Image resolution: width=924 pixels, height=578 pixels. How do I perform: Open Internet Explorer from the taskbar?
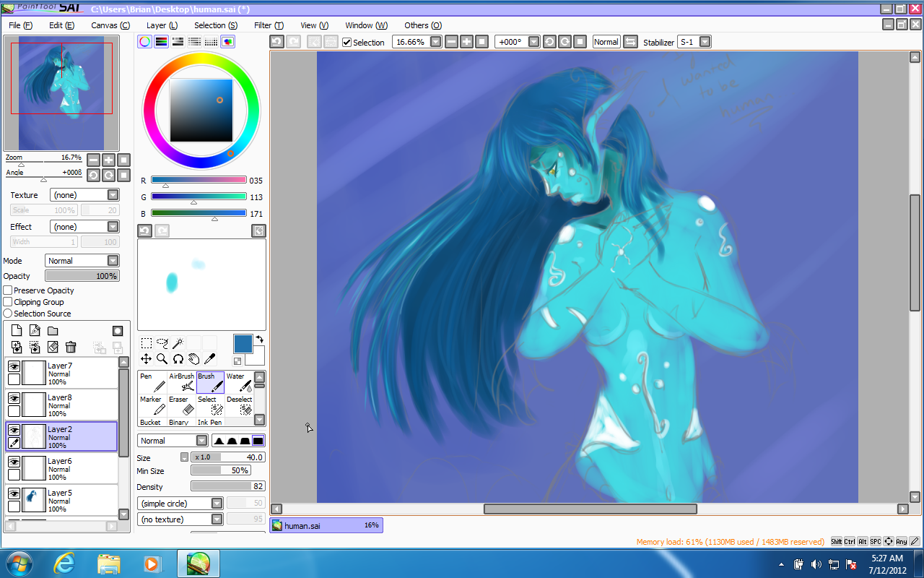point(64,563)
